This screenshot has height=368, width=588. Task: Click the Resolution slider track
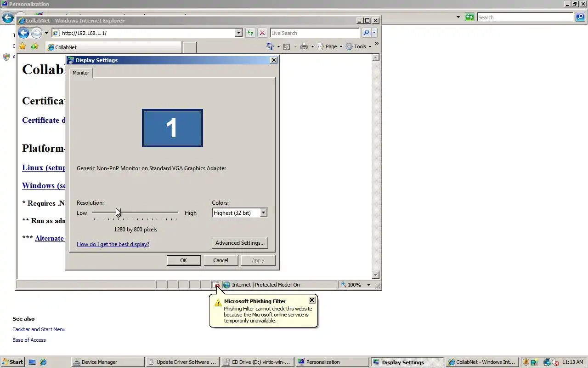pos(135,213)
